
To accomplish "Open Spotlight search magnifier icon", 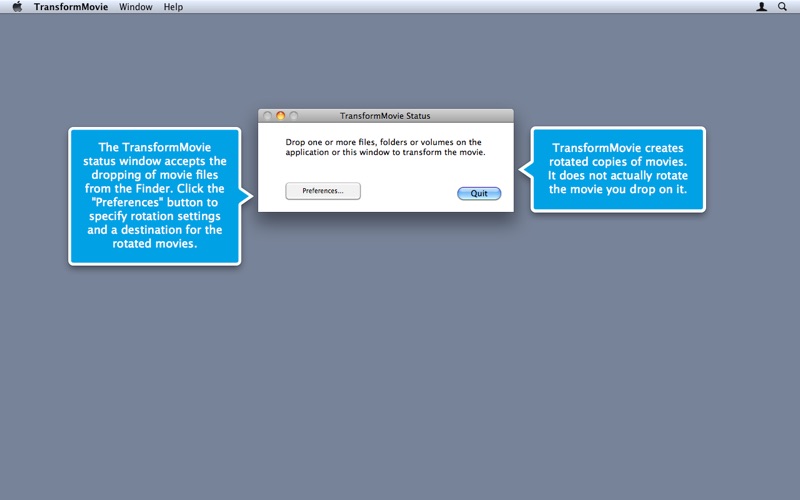I will (x=782, y=7).
